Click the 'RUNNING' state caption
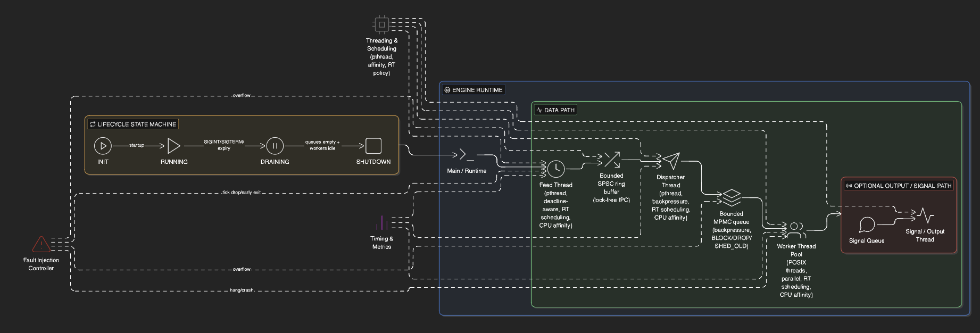This screenshot has height=333, width=980. [174, 162]
